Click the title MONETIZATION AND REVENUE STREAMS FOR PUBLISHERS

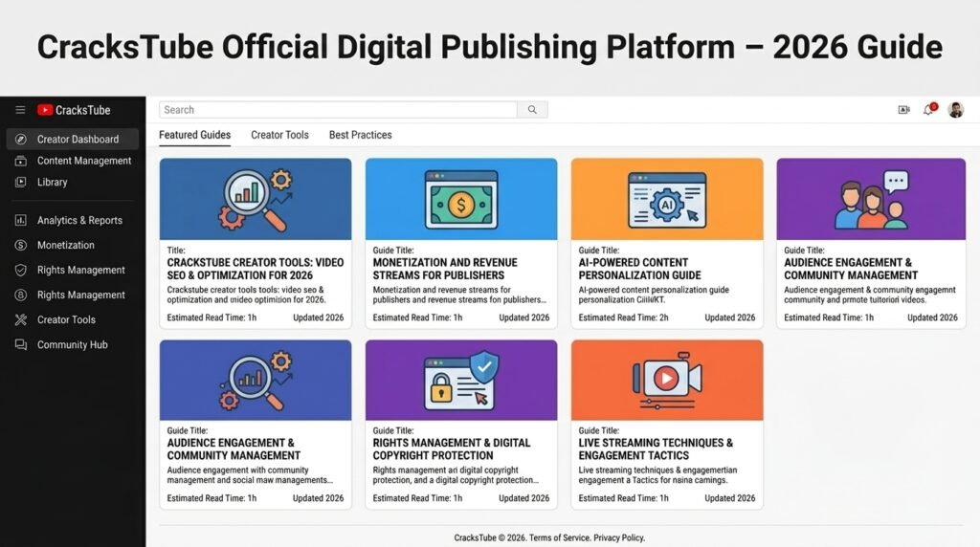tap(445, 269)
